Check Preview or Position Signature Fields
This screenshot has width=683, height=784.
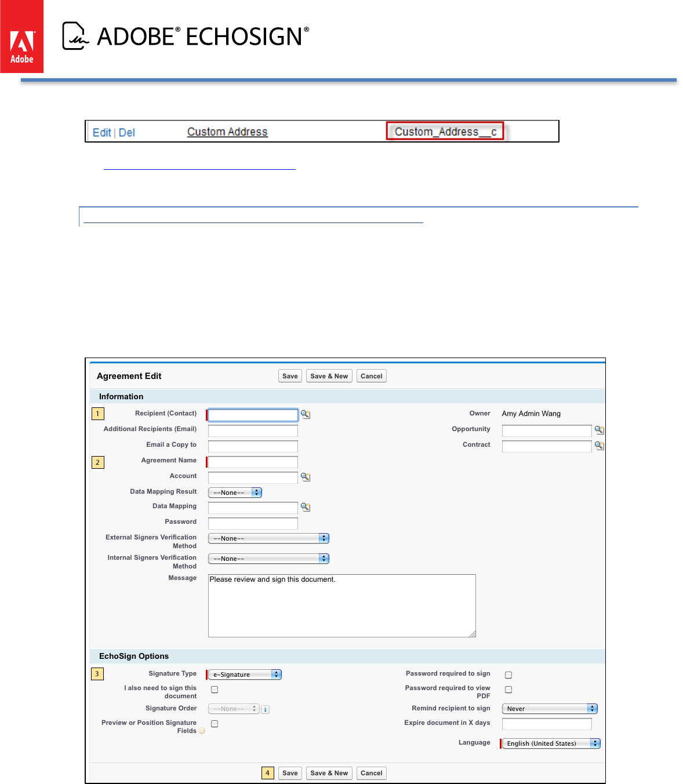click(x=215, y=724)
